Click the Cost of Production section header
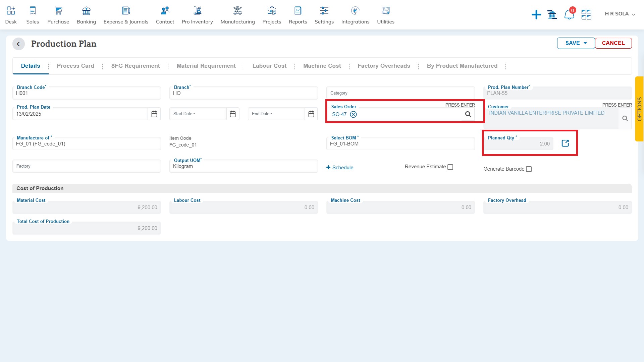The image size is (644, 362). [x=322, y=188]
